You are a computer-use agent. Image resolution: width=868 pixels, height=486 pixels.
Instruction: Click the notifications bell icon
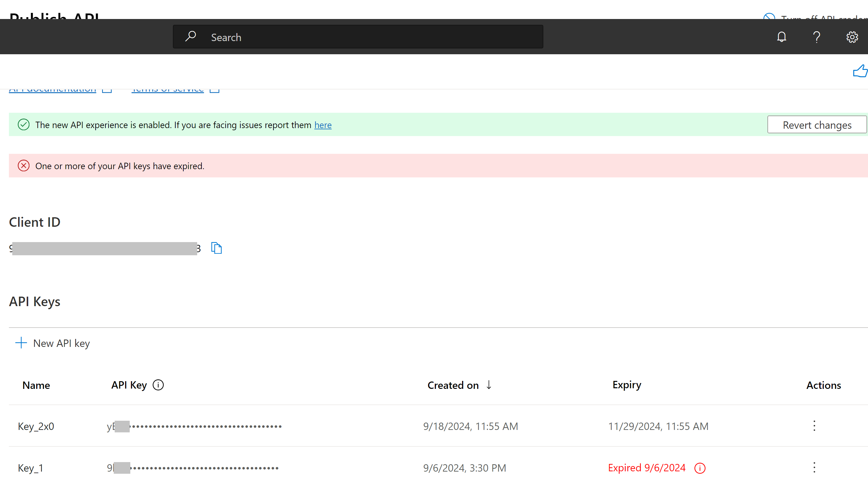pyautogui.click(x=782, y=37)
